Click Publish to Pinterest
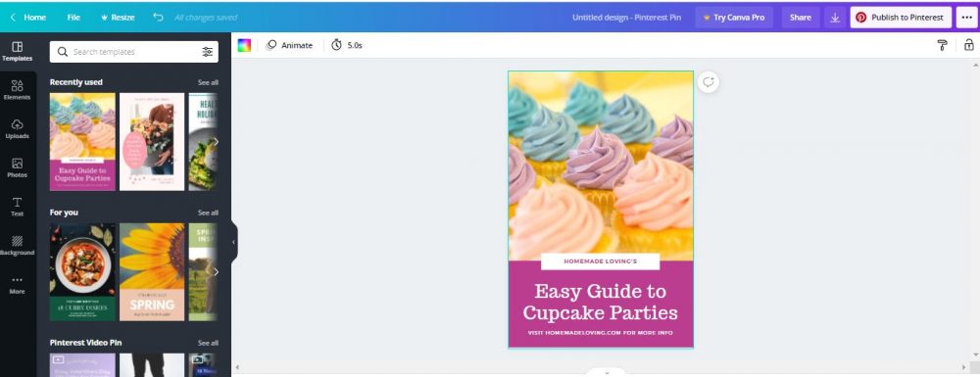Image resolution: width=980 pixels, height=377 pixels. pos(900,18)
